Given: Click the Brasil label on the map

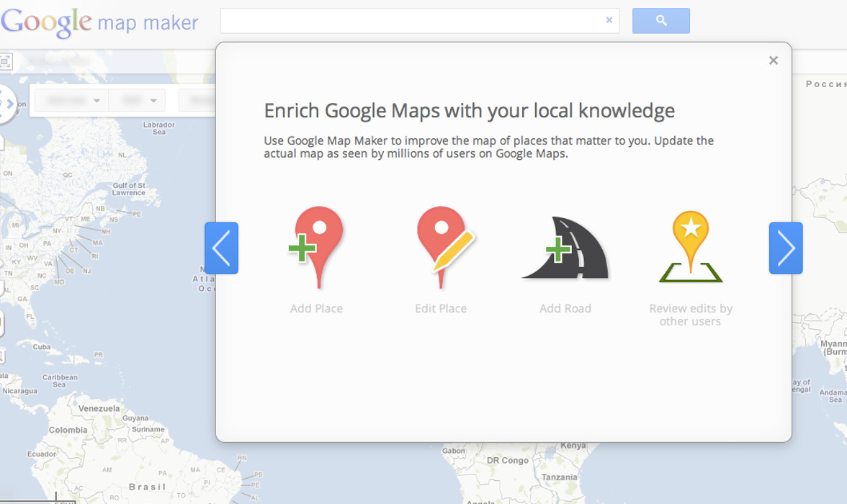Looking at the screenshot, I should coord(148,487).
